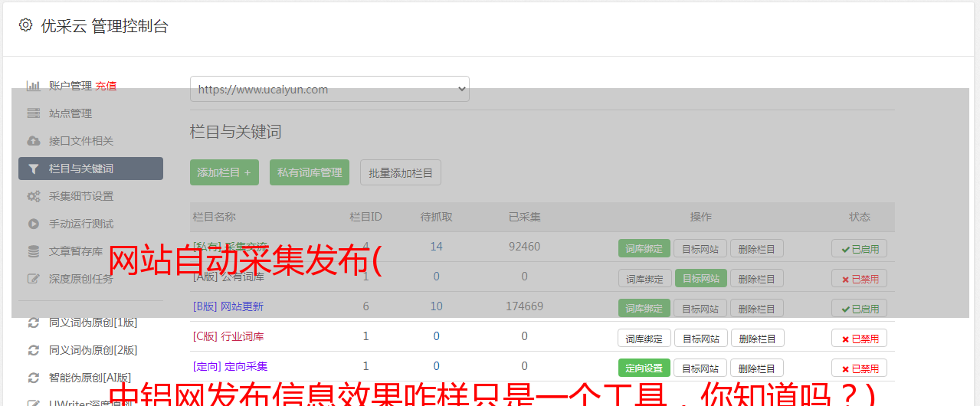Click refresh icon of 同义词伪原创[1版]

pos(34,323)
